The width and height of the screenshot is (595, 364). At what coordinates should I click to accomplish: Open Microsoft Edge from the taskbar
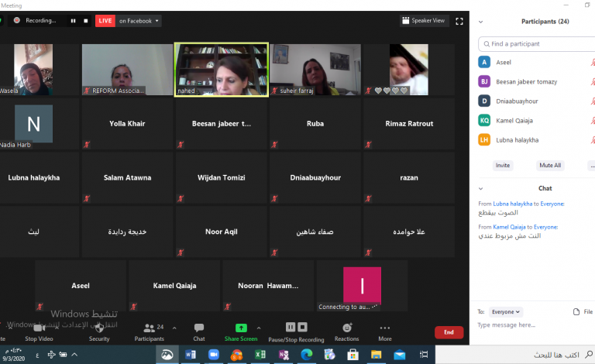[x=307, y=355]
